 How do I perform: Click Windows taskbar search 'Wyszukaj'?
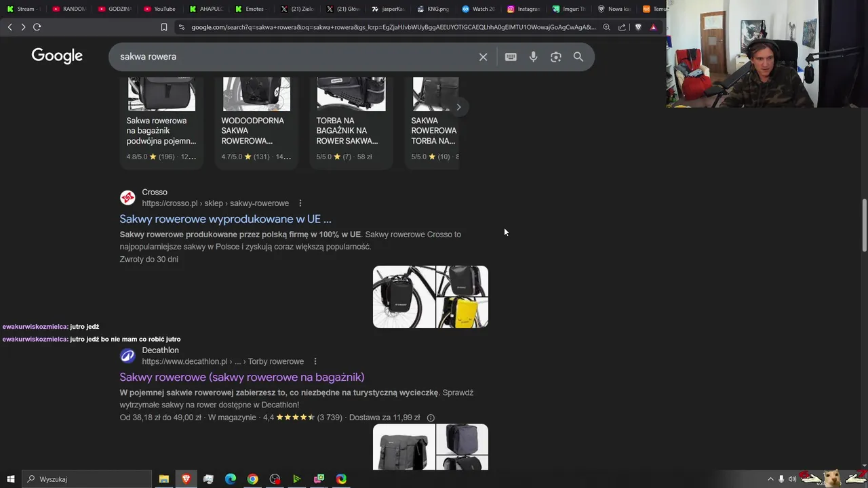coord(87,479)
